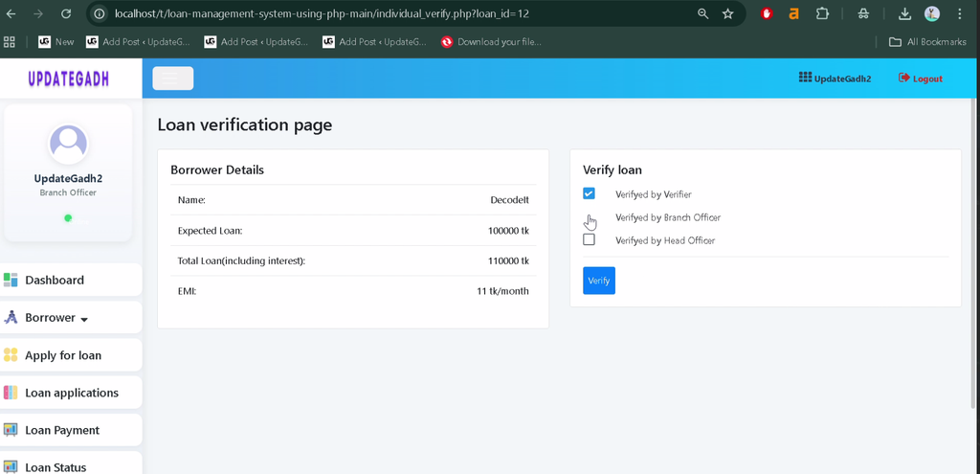
Task: Open Apply for loan menu item
Action: pyautogui.click(x=71, y=355)
